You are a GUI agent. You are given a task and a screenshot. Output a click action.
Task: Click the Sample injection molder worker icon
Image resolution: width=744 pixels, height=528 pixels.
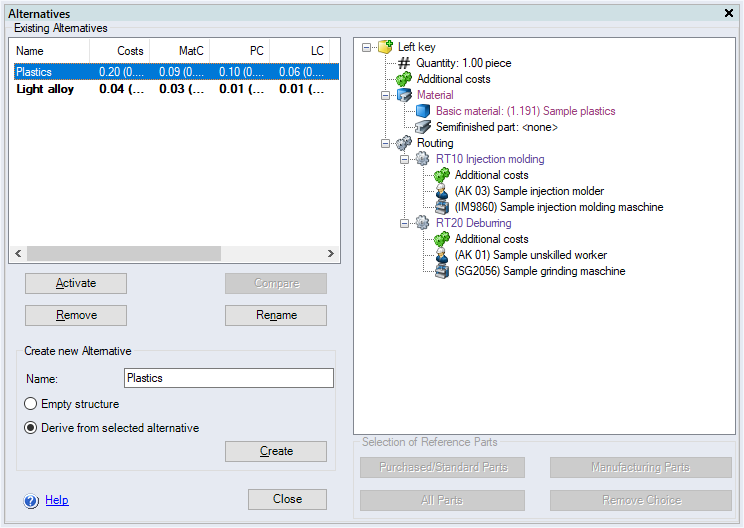(x=442, y=191)
